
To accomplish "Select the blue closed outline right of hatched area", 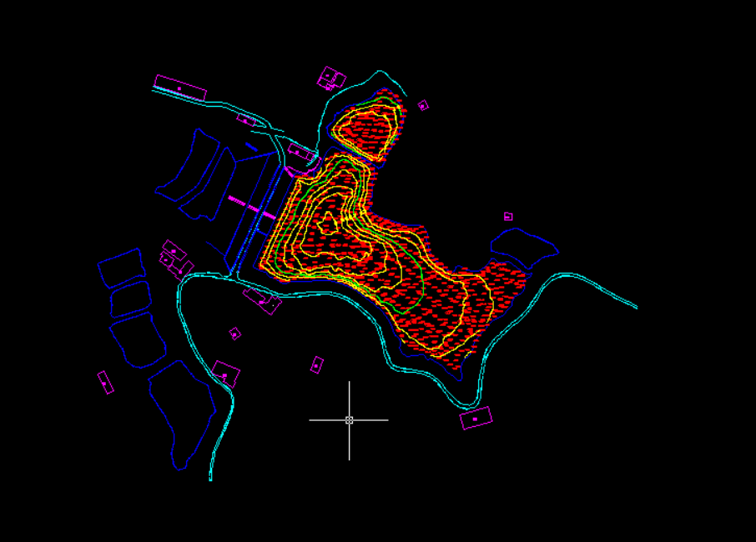I will point(523,247).
